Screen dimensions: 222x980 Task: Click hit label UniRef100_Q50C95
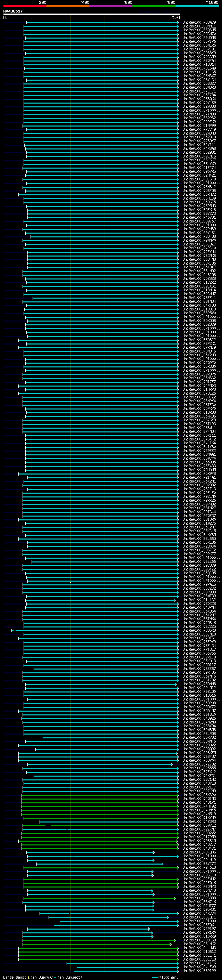coord(199,573)
